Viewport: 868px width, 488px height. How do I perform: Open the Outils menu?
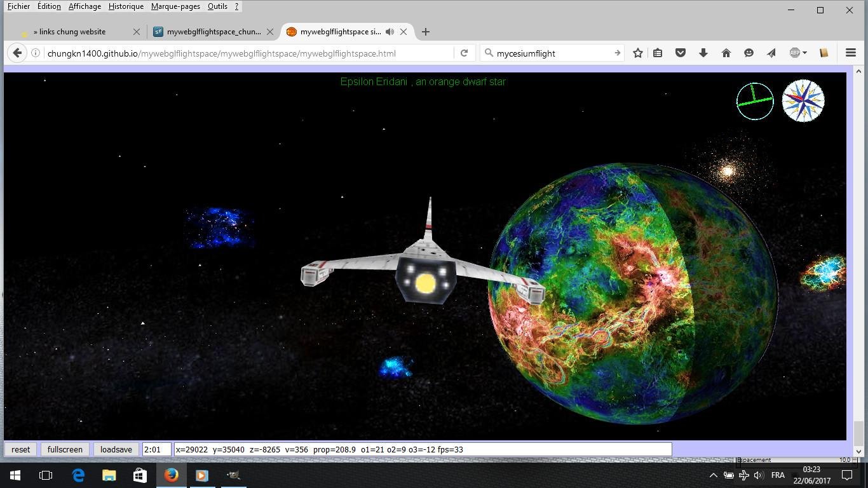[217, 6]
